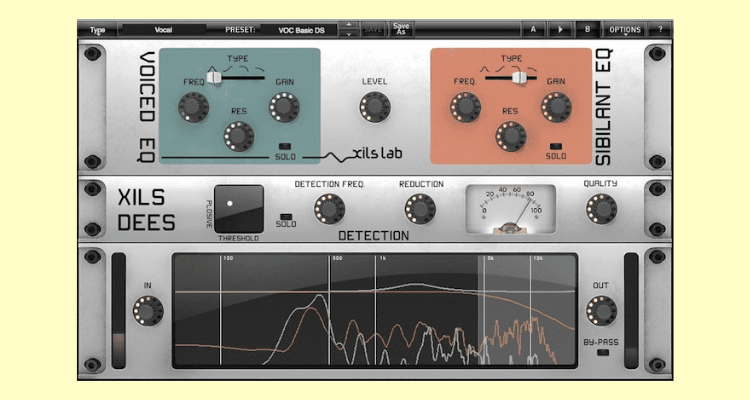The height and width of the screenshot is (400, 750).
Task: Click the DETECTION FREQ knob
Action: (x=330, y=209)
